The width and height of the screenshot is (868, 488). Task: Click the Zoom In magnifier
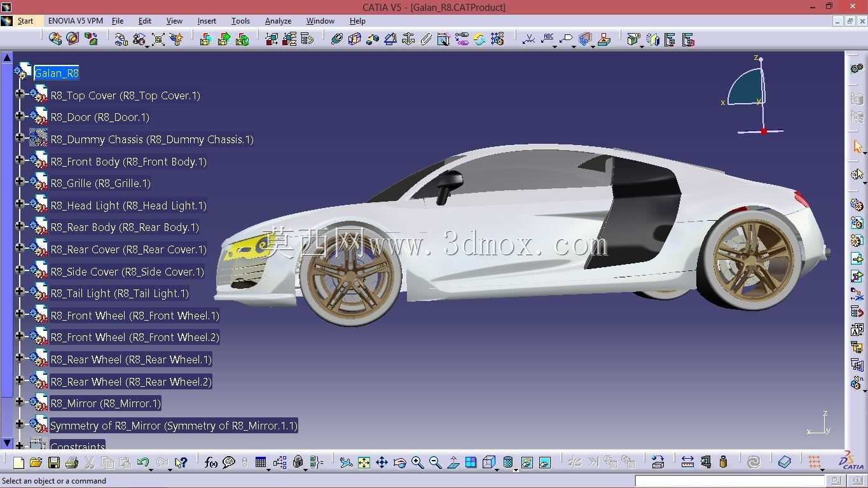417,463
